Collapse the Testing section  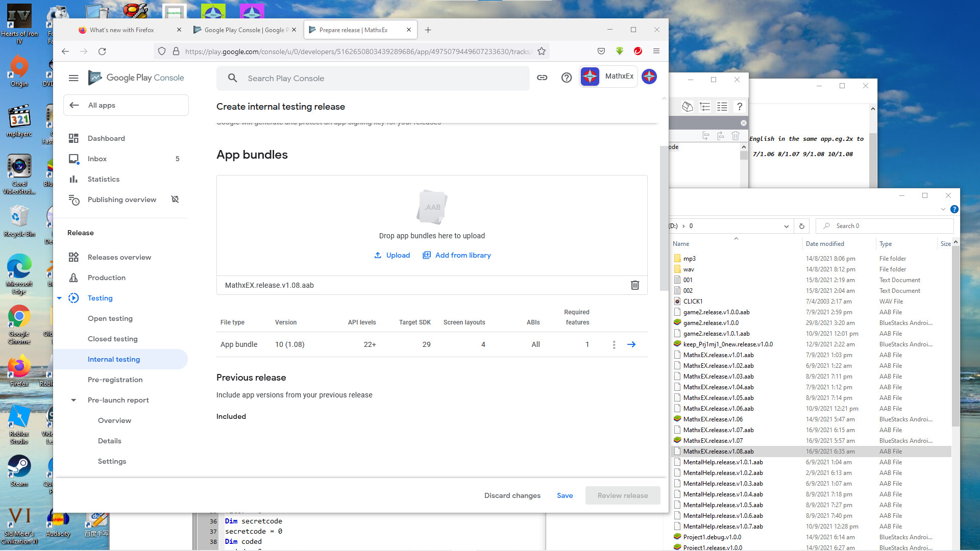click(x=59, y=298)
